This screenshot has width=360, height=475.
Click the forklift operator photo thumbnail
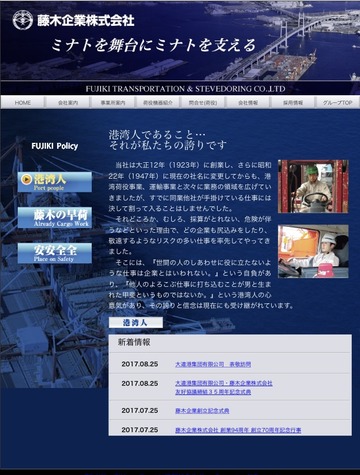click(313, 186)
